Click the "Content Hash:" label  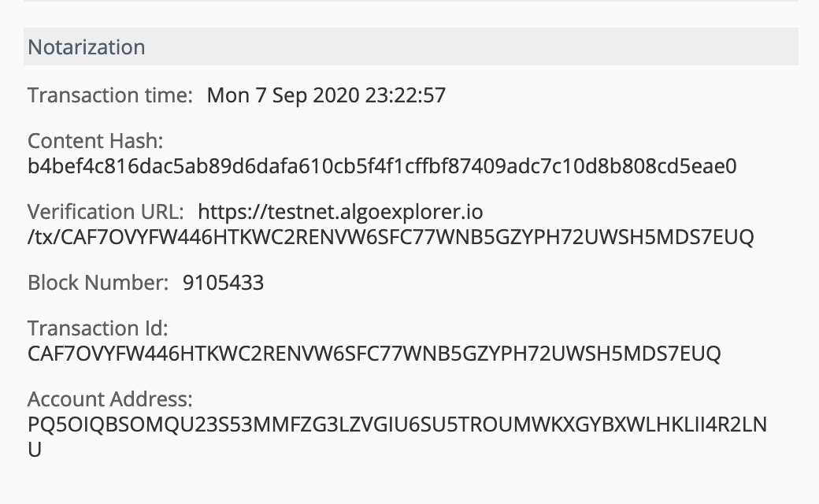94,142
